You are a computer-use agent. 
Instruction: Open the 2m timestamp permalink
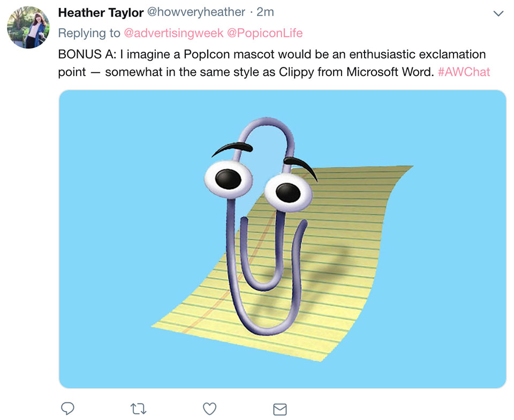click(265, 12)
